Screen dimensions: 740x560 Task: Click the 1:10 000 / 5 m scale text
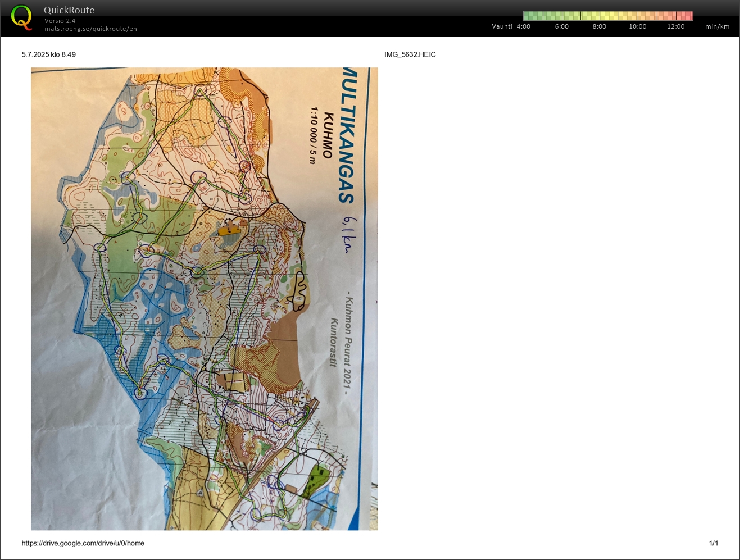pos(313,135)
